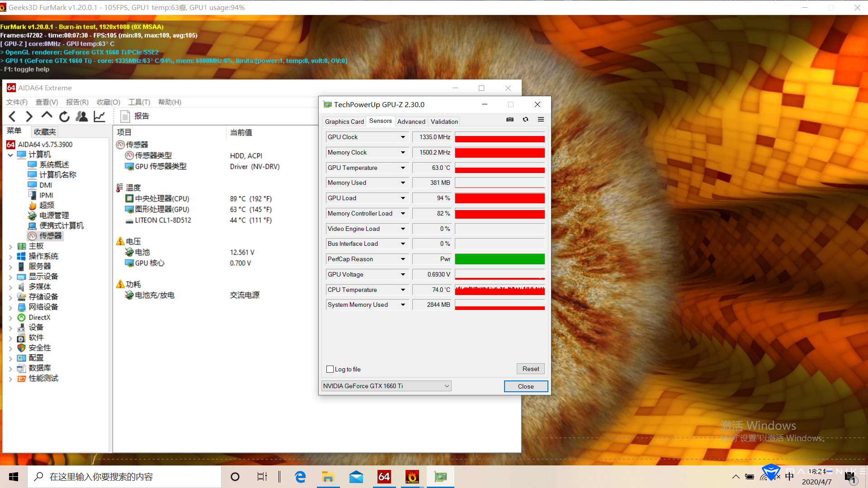Click AIDA64 报告 report toolbar button
The image size is (868, 488).
[135, 116]
